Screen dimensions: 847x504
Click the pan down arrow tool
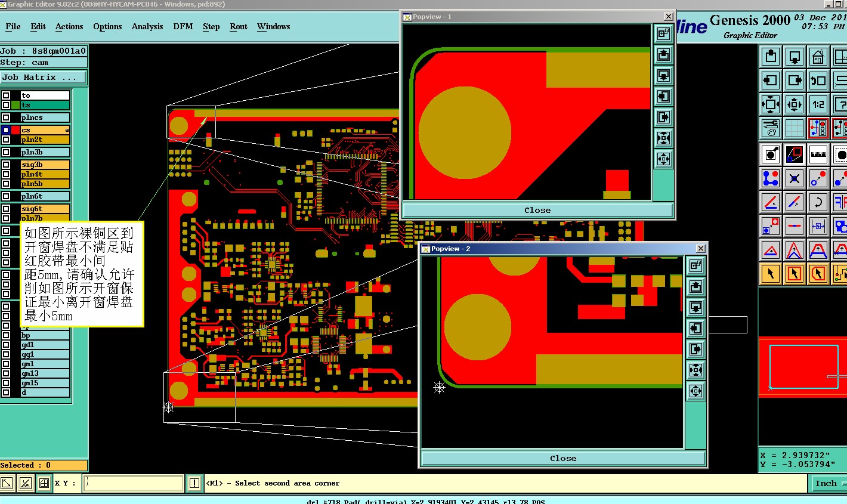[795, 57]
